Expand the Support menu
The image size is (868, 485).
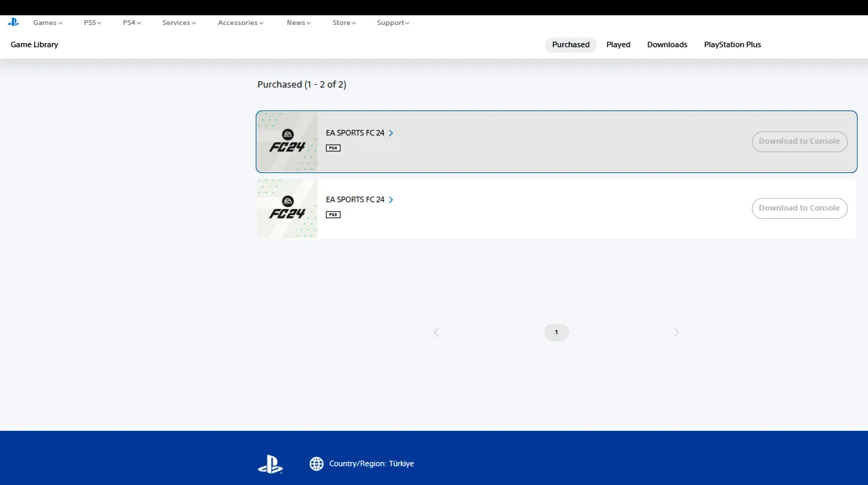pyautogui.click(x=393, y=23)
